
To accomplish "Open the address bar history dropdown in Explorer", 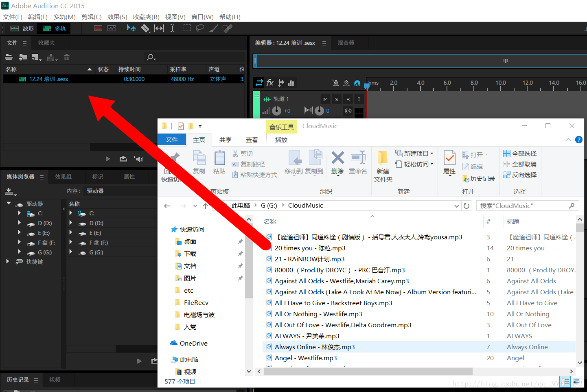I will pos(457,206).
